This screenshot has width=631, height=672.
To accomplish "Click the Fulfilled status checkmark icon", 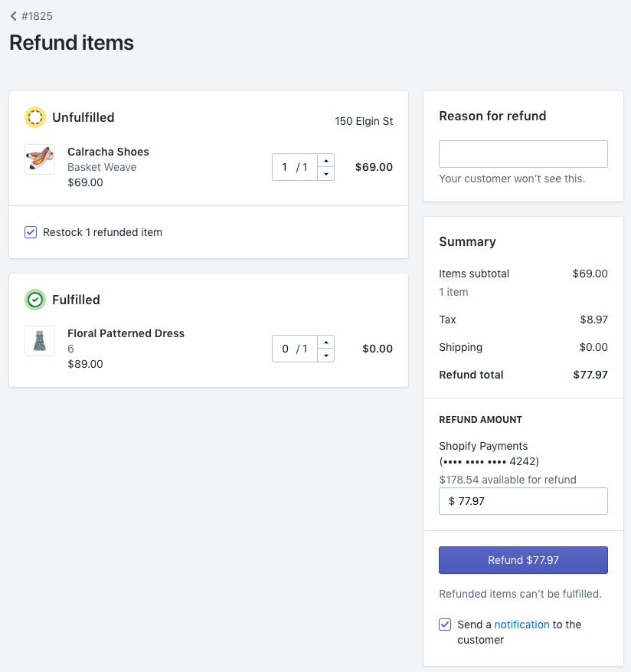I will [x=35, y=300].
